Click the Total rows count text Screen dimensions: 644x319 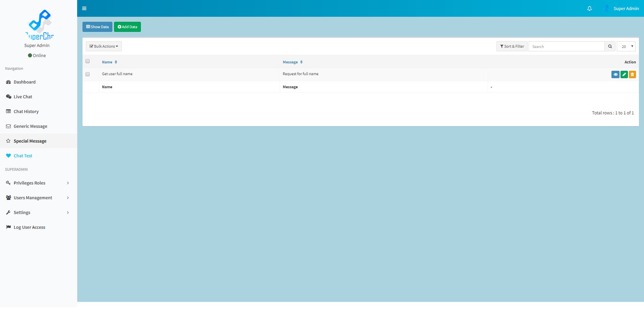[x=613, y=113]
